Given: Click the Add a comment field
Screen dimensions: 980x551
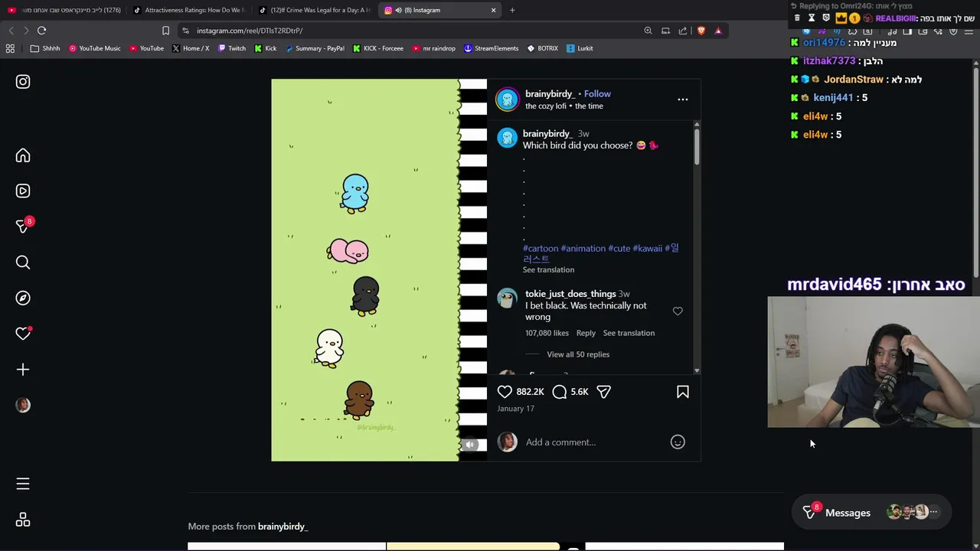Looking at the screenshot, I should point(593,442).
